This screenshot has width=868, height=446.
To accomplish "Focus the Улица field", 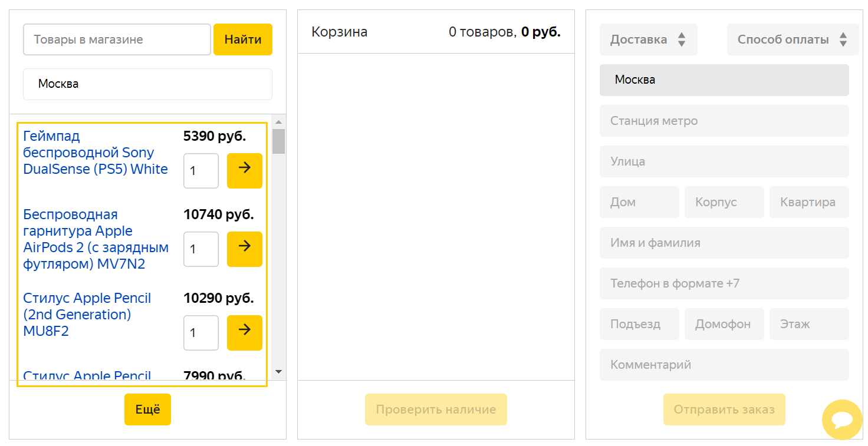I will coord(724,161).
